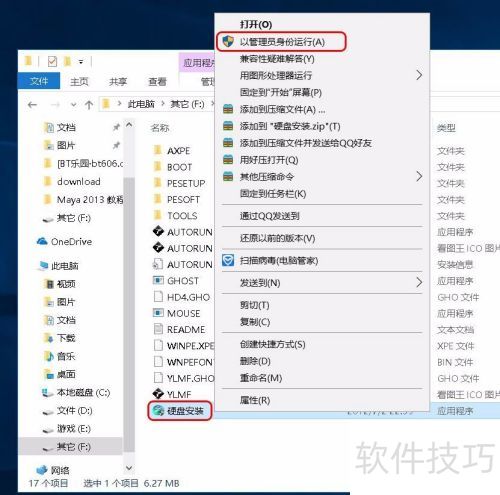The height and width of the screenshot is (495, 500).
Task: Click the TOOLS folder icon
Action: click(158, 215)
